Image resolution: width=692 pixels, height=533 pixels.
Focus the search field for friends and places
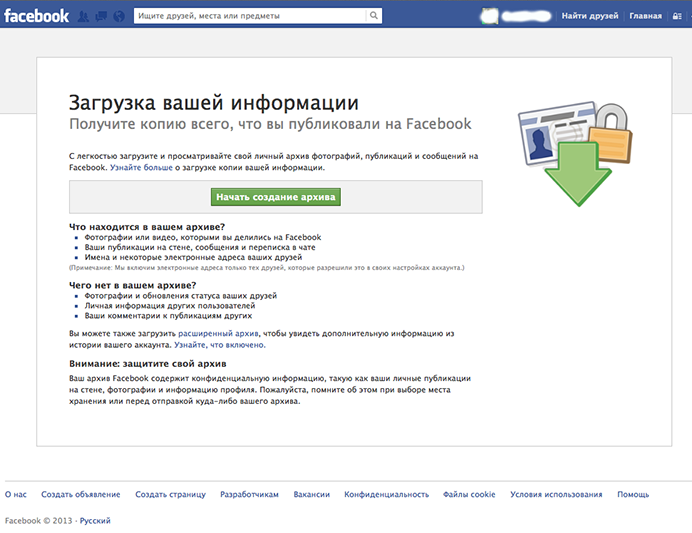[x=250, y=17]
